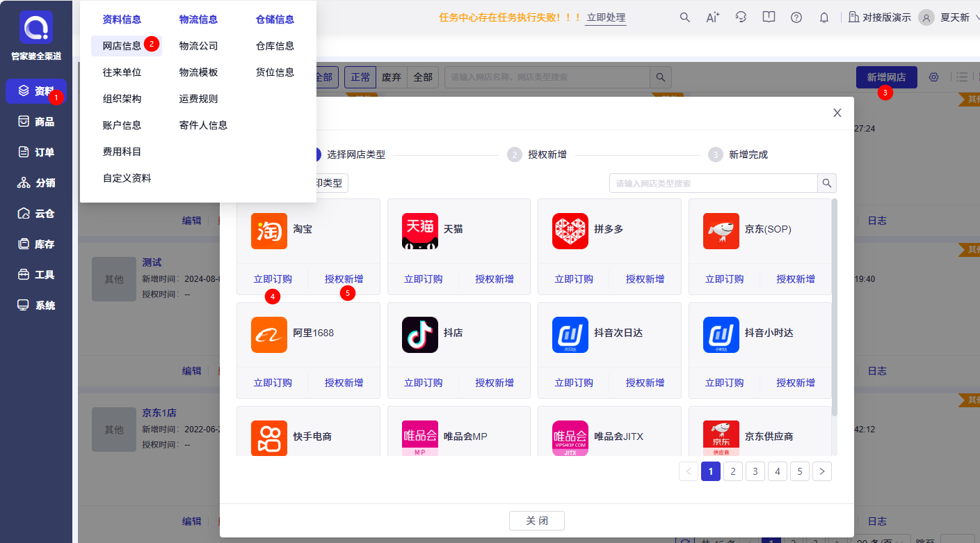This screenshot has height=543, width=980.
Task: Open global search from the top bar magnifier
Action: [x=685, y=17]
